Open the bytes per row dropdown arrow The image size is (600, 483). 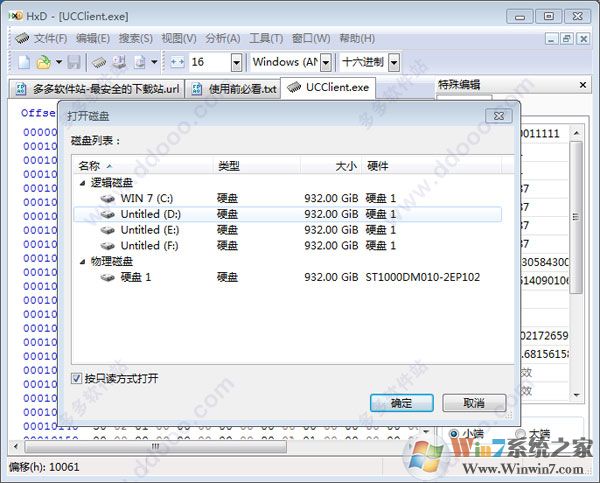coord(237,63)
